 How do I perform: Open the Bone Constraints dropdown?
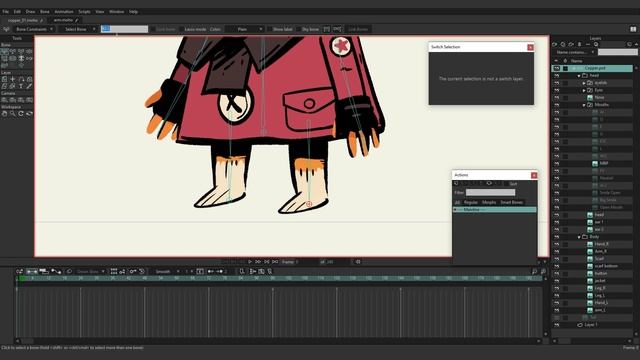point(34,29)
